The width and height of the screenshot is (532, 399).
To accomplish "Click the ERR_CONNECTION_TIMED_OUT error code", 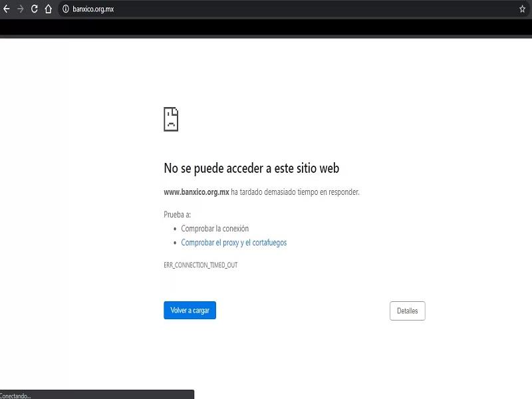I will (200, 265).
